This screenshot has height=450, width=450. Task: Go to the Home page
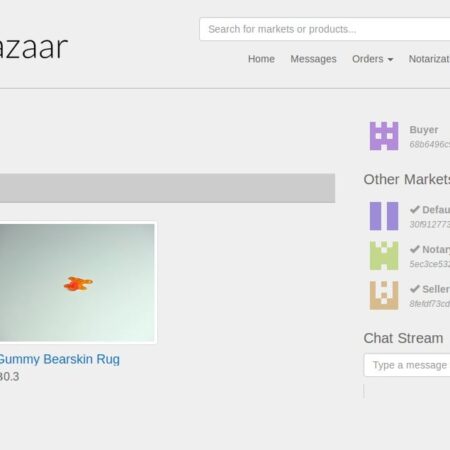(261, 59)
